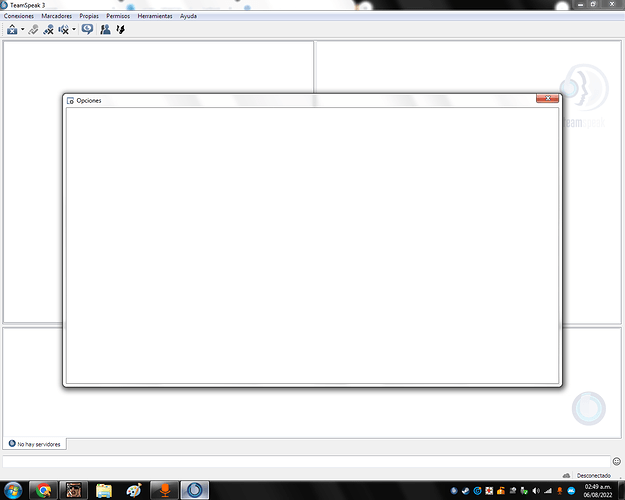Click the connect to server toolbar icon
This screenshot has height=500, width=625.
click(x=33, y=30)
